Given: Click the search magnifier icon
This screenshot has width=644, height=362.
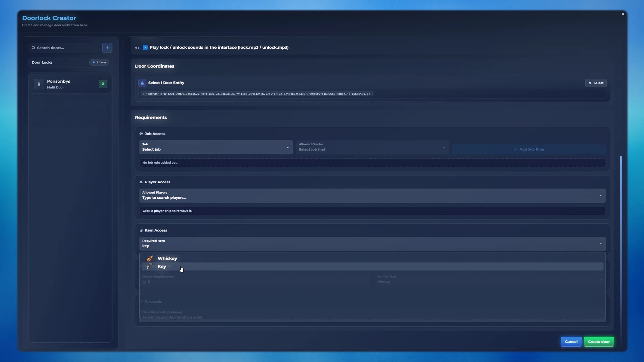Looking at the screenshot, I should tap(33, 48).
